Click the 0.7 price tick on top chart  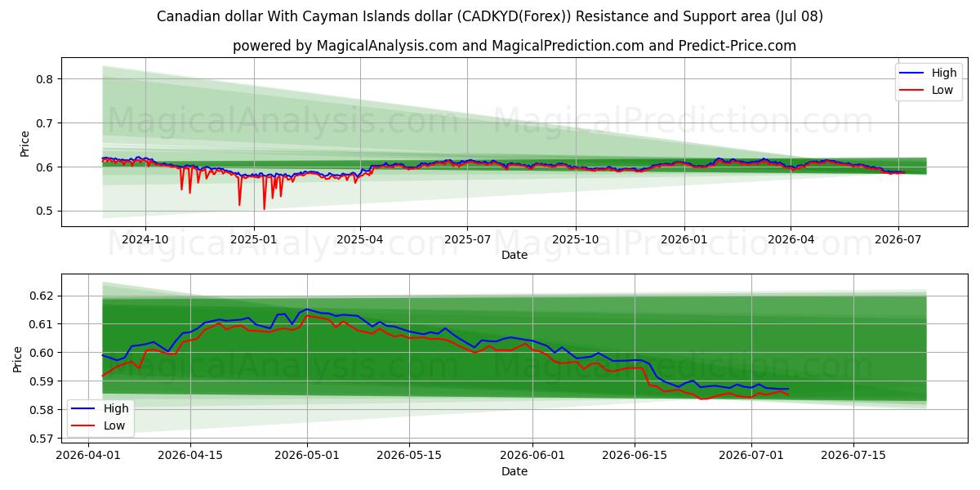45,123
